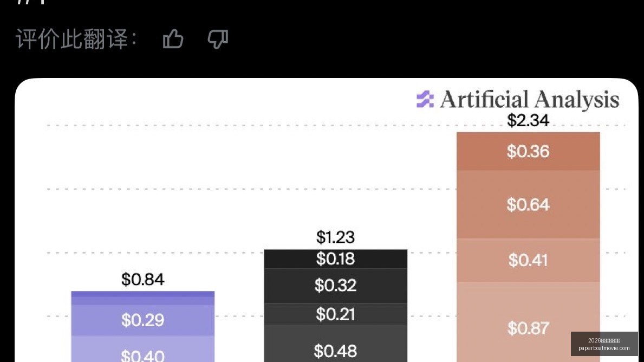Select the $0.29 purple bar segment

[x=143, y=320]
